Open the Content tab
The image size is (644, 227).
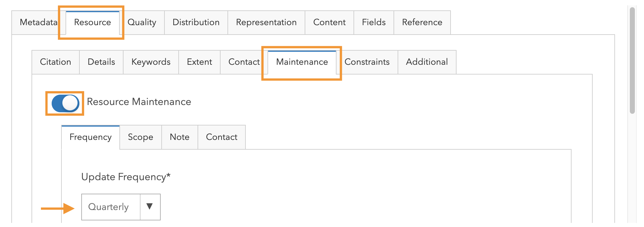[329, 22]
